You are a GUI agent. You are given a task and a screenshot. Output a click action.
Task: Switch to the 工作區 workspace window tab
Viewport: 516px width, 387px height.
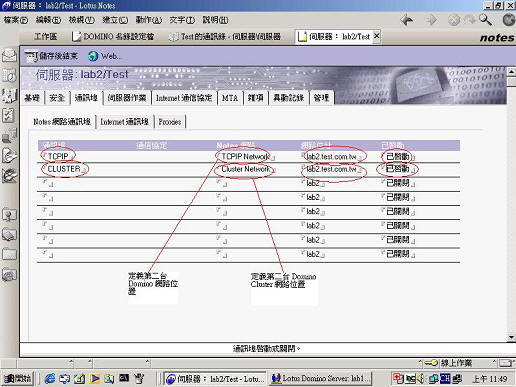coord(45,36)
